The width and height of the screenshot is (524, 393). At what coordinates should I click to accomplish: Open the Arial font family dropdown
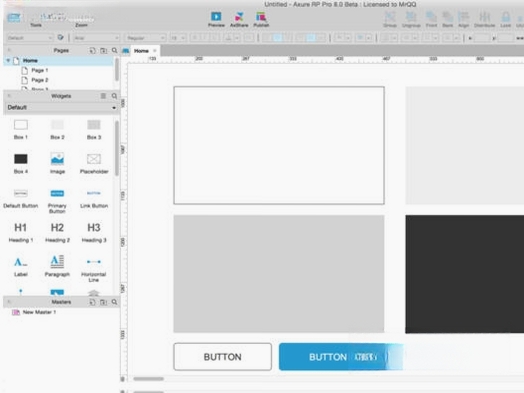pos(96,38)
